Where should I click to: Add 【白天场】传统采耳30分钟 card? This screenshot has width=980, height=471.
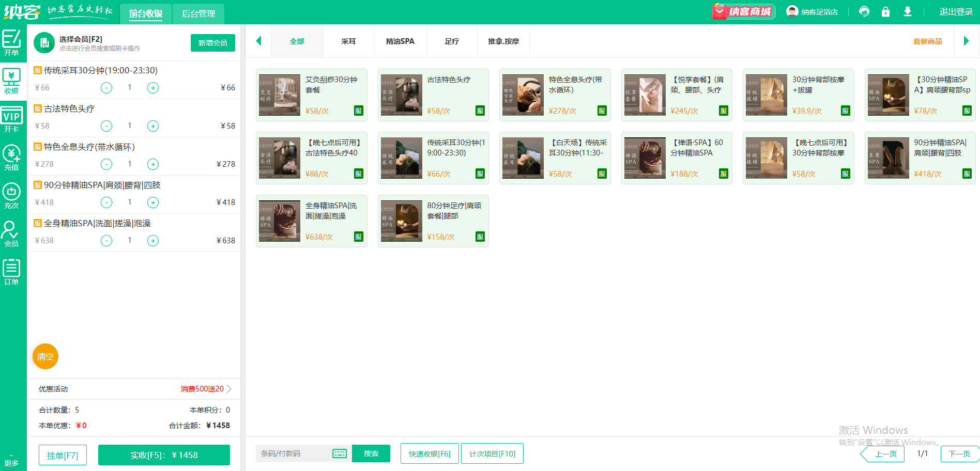[x=555, y=158]
